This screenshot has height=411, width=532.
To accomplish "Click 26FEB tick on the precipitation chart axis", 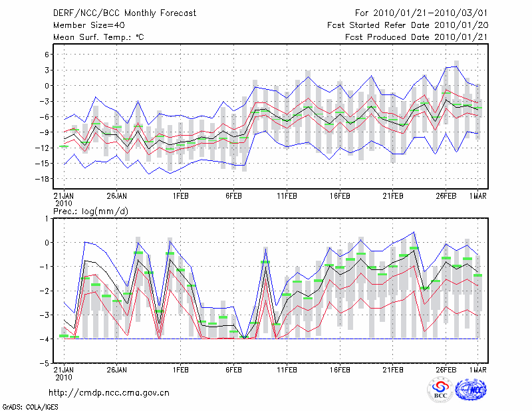I will click(446, 370).
